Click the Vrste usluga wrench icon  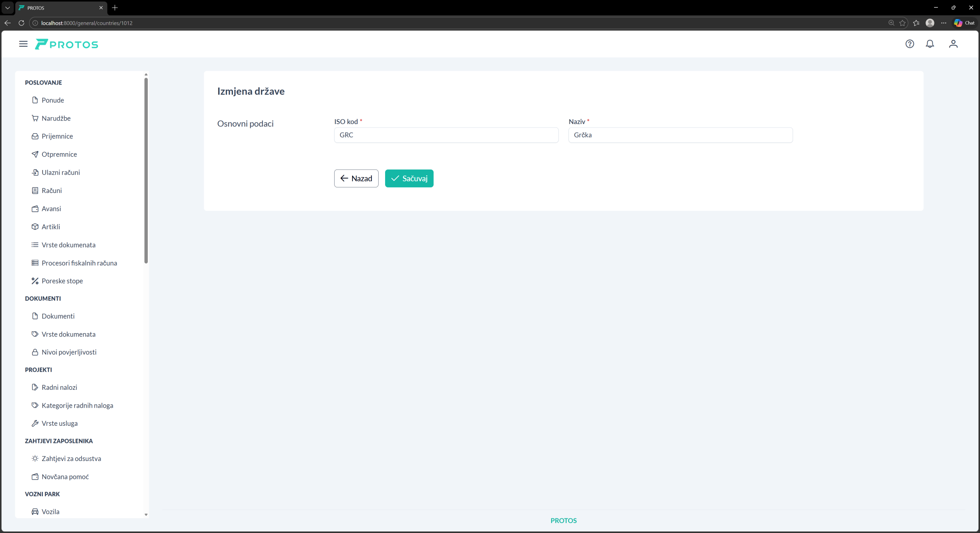click(35, 423)
